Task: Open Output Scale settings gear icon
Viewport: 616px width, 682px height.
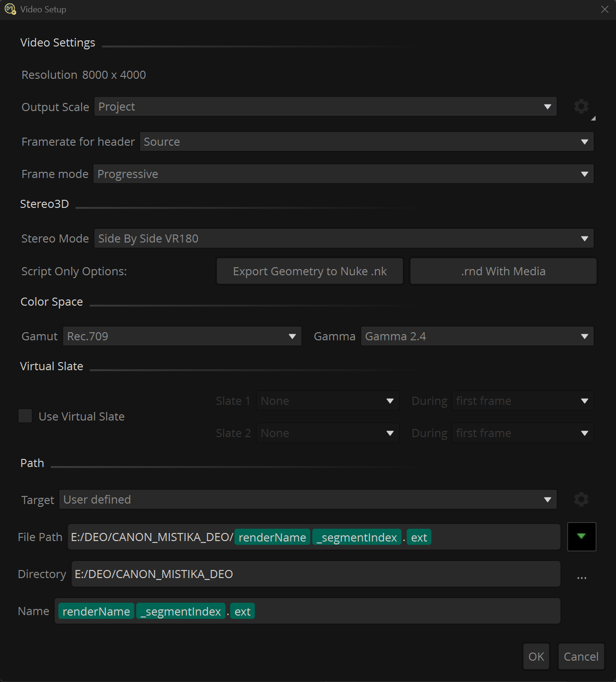Action: pyautogui.click(x=581, y=106)
